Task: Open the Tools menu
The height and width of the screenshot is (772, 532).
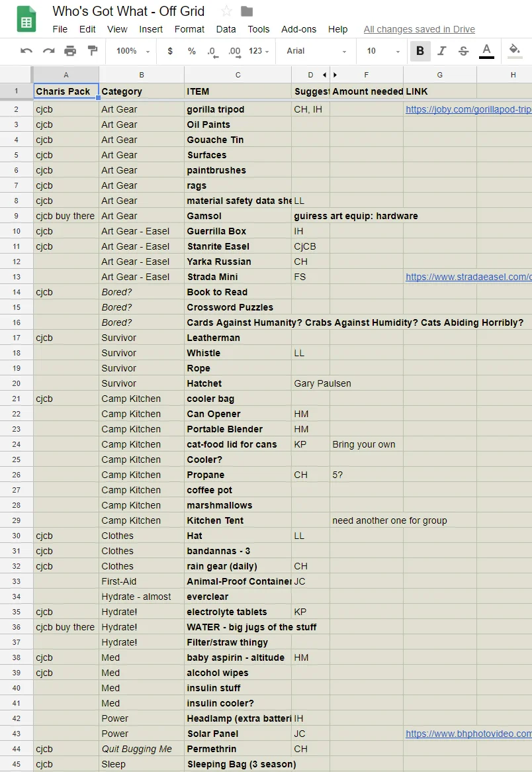Action: [x=258, y=29]
